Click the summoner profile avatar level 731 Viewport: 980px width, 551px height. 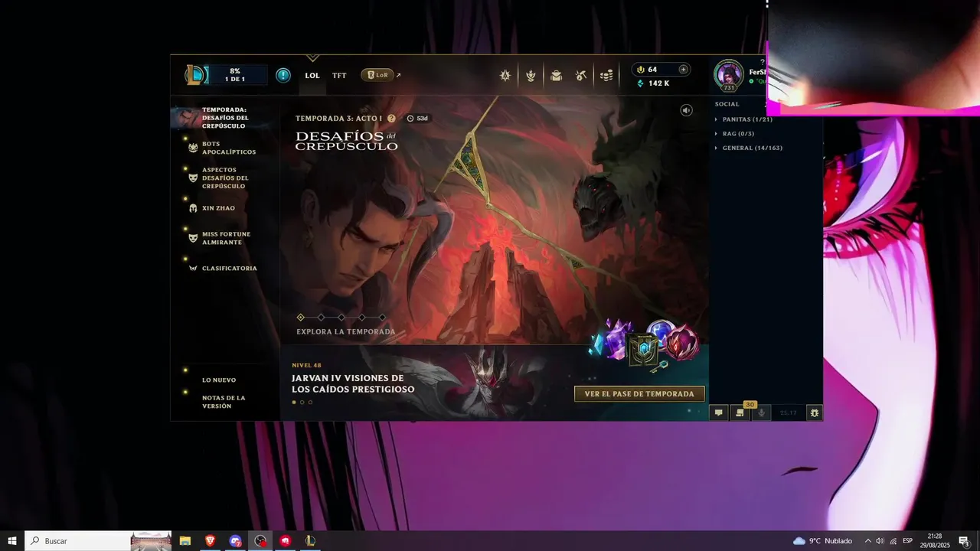[729, 75]
